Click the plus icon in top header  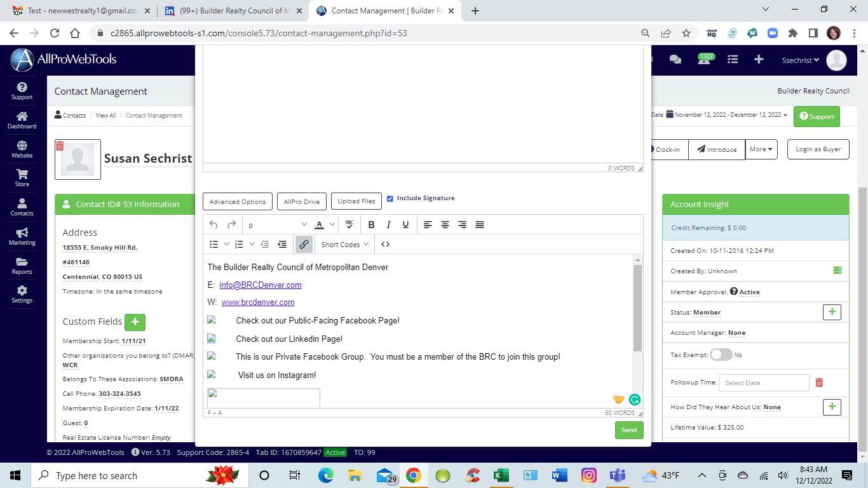point(759,59)
